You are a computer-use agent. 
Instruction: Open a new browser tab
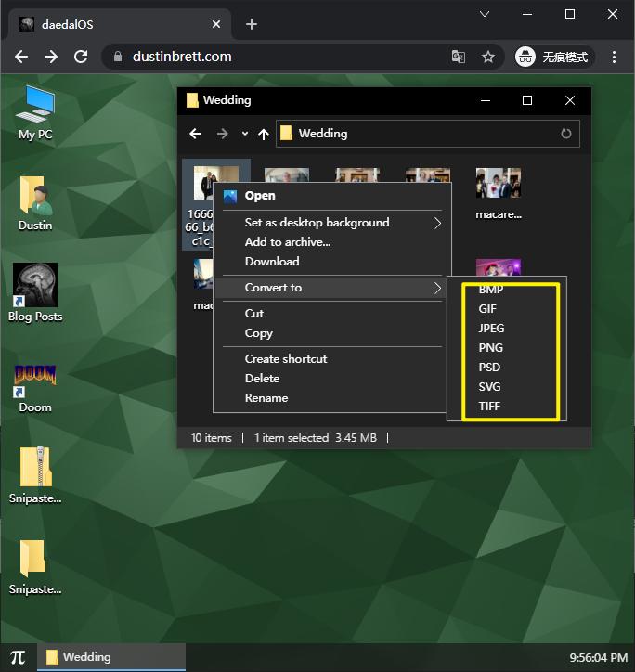click(252, 24)
